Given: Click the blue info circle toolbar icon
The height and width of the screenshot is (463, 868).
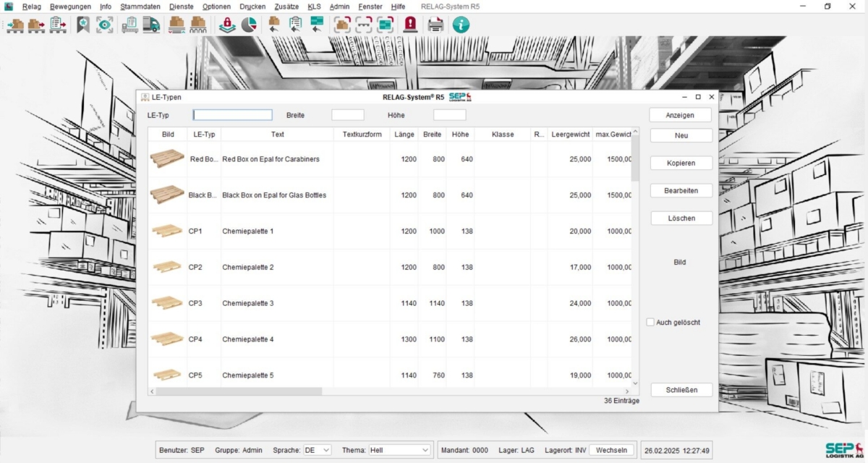Looking at the screenshot, I should (461, 25).
